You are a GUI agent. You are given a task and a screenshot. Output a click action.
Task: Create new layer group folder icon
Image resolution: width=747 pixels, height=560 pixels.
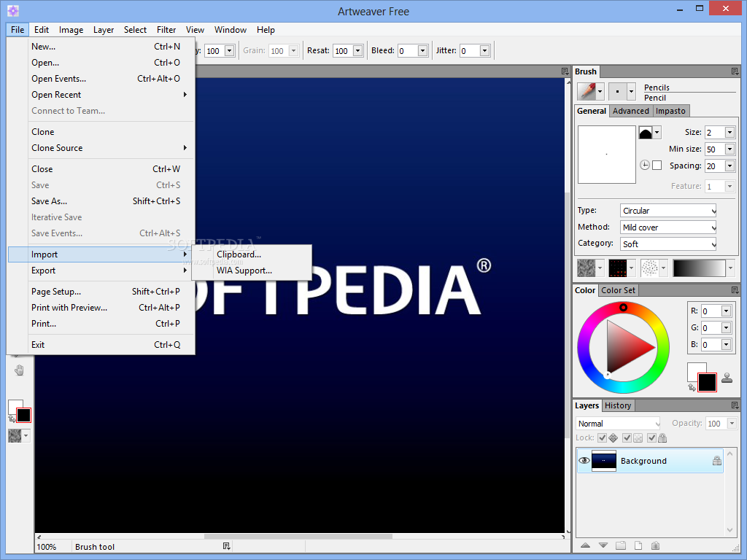pyautogui.click(x=620, y=545)
